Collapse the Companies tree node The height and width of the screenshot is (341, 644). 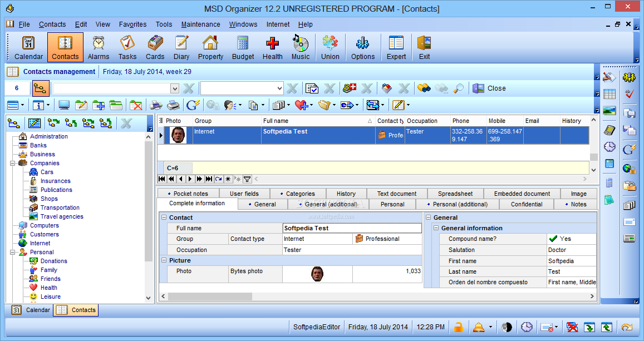coord(12,163)
